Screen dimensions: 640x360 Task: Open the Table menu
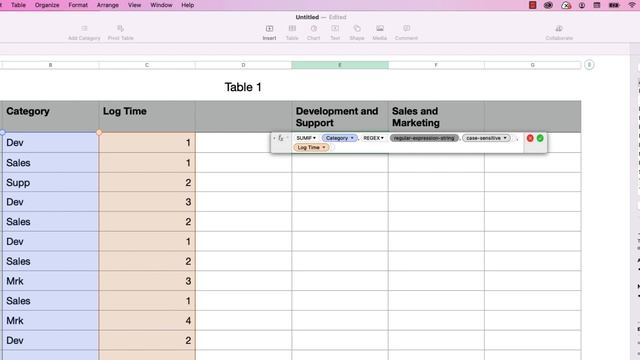click(18, 5)
